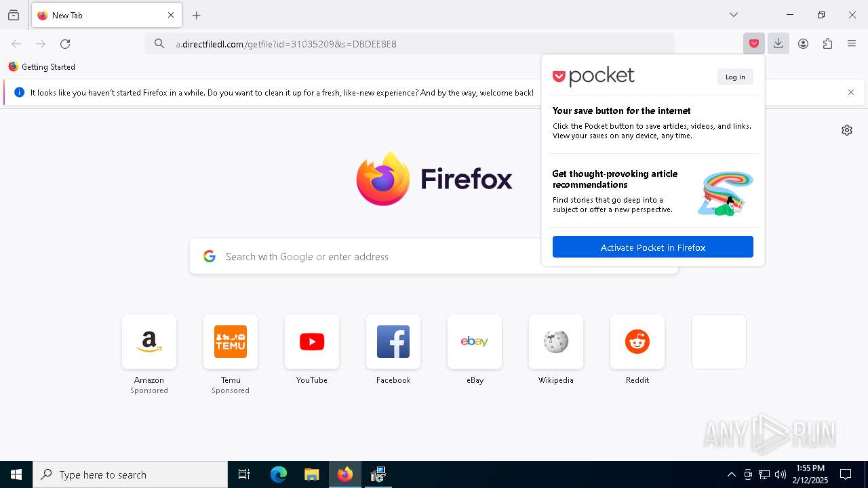Click the taskbar Type here to search box
The image size is (868, 488).
[x=130, y=474]
